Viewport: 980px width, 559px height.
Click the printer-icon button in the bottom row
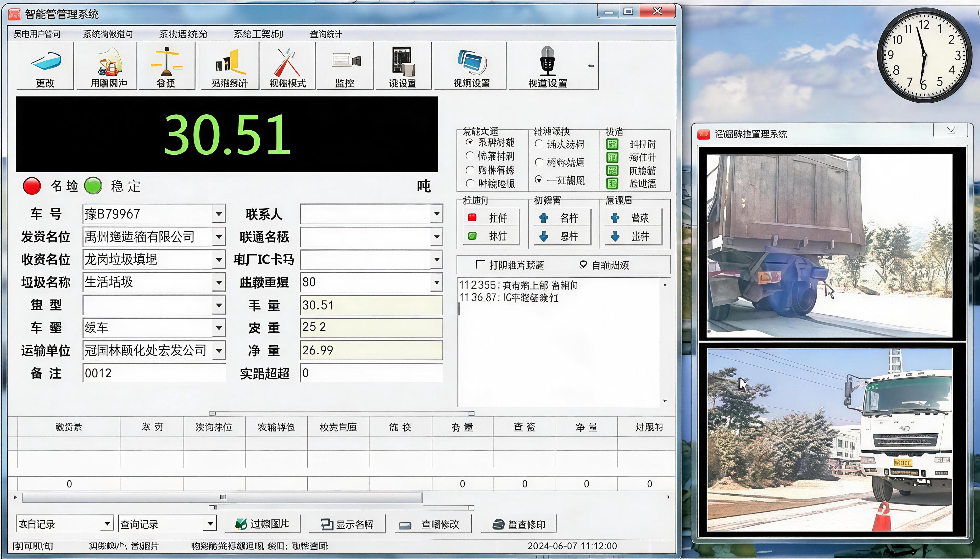point(519,524)
